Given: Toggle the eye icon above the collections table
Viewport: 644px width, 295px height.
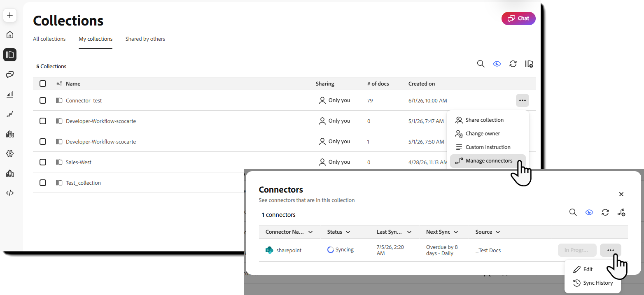Looking at the screenshot, I should point(497,64).
